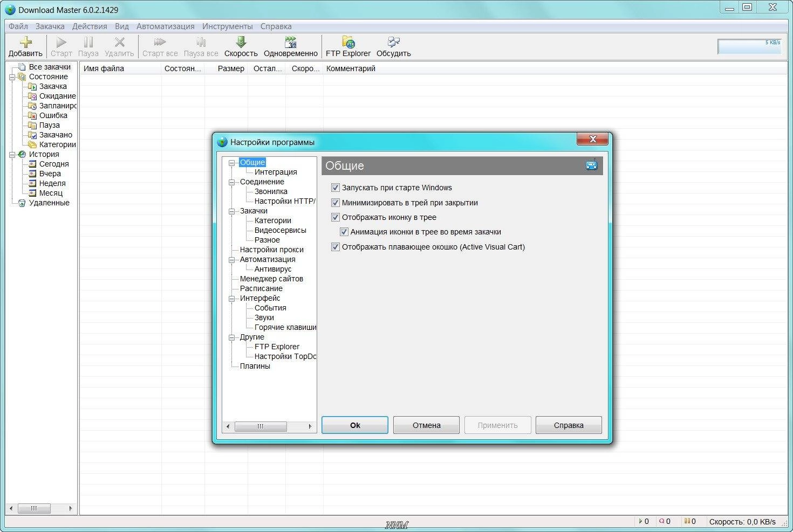Open the Удаленные trash category
This screenshot has width=793, height=532.
click(49, 203)
